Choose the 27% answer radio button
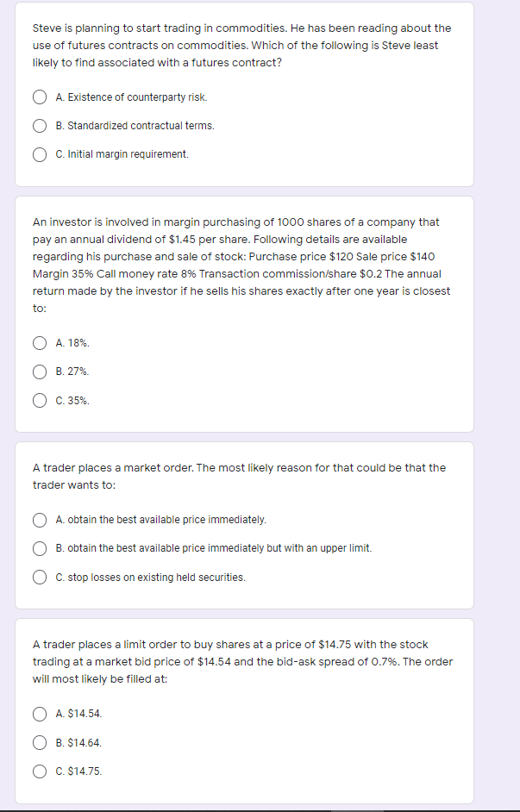Image resolution: width=520 pixels, height=812 pixels. coord(40,372)
